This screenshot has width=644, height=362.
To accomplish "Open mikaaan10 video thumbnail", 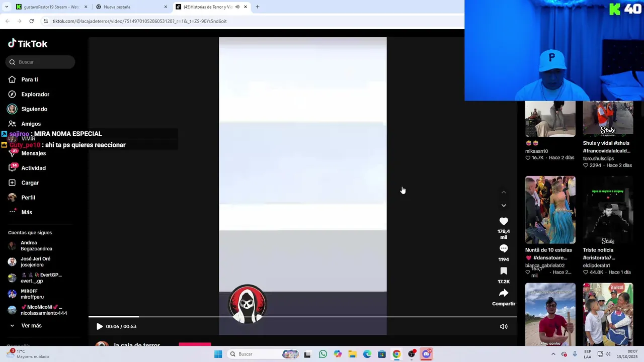I will click(550, 119).
